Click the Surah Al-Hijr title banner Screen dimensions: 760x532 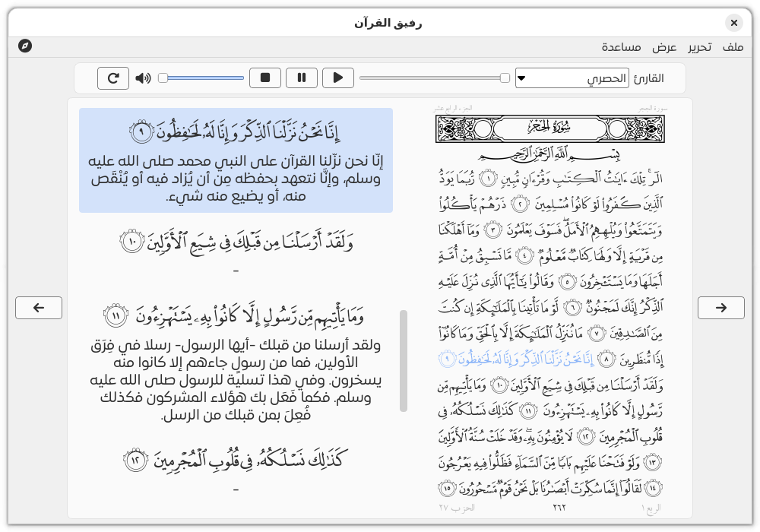[549, 129]
